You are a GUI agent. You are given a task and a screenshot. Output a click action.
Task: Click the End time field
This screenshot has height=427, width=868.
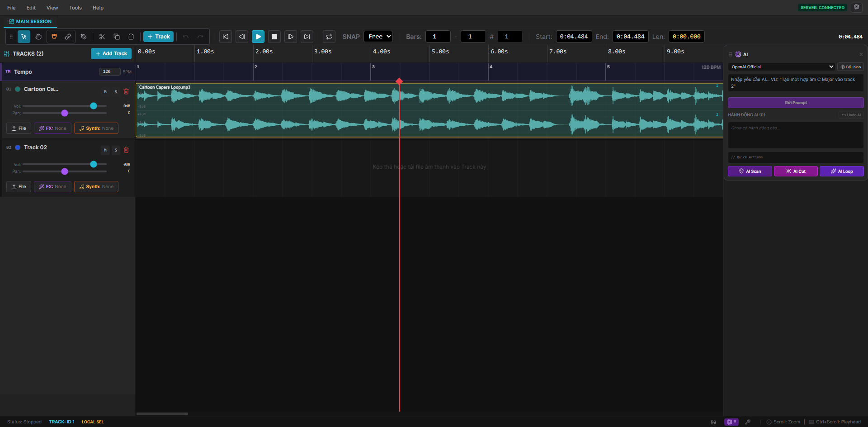[x=630, y=37]
